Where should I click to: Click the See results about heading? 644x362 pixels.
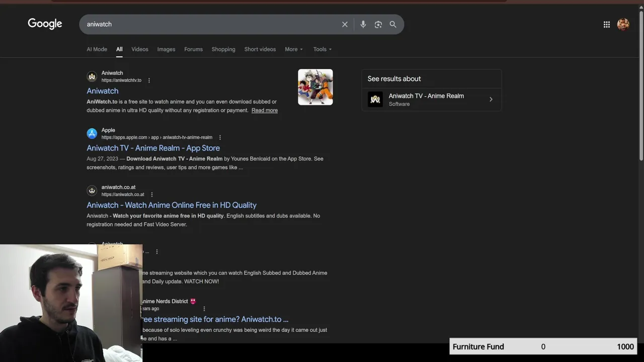click(x=394, y=79)
